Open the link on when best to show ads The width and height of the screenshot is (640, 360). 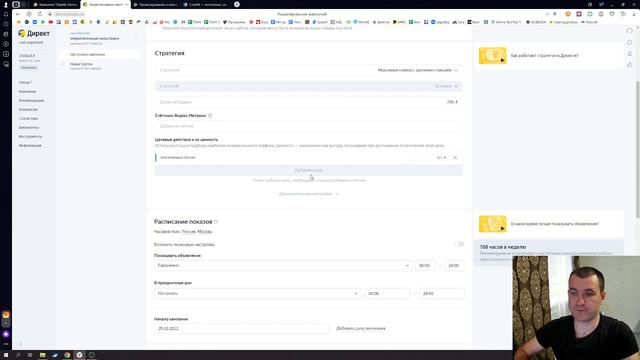pyautogui.click(x=555, y=224)
